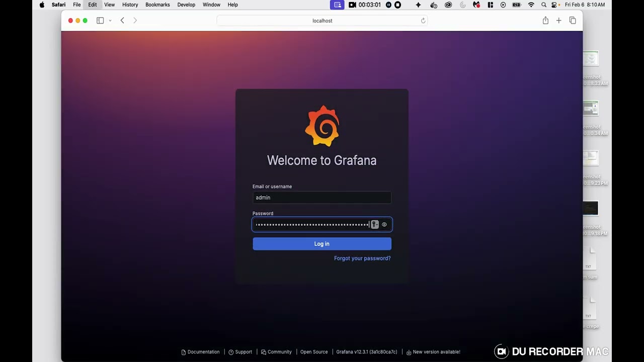Stop the recording in menu bar
The height and width of the screenshot is (362, 644).
(397, 5)
